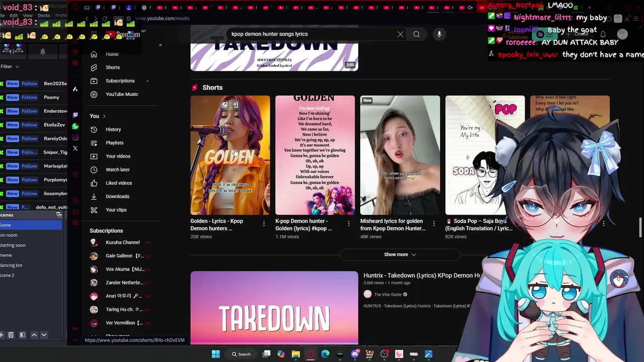This screenshot has height=362, width=644.
Task: Open the Filter dropdown in activity panel
Action: pos(10,66)
